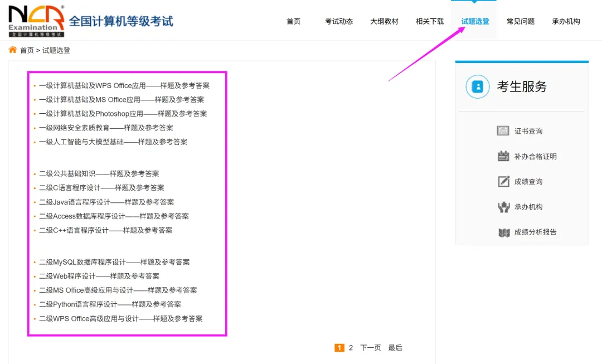Click the 成绩查询 text link

pos(528,182)
